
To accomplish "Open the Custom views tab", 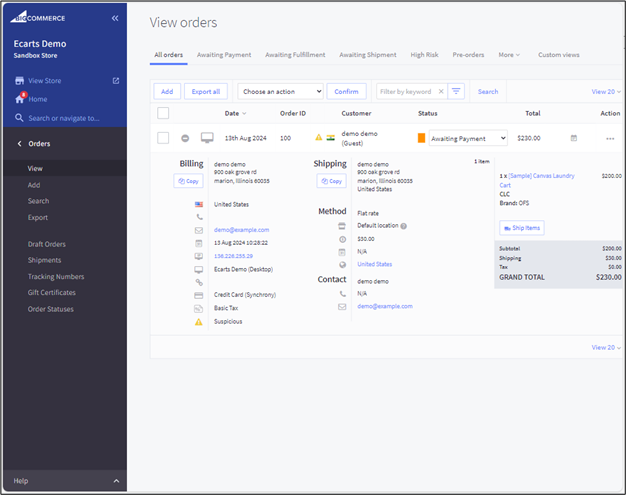I will pyautogui.click(x=559, y=55).
